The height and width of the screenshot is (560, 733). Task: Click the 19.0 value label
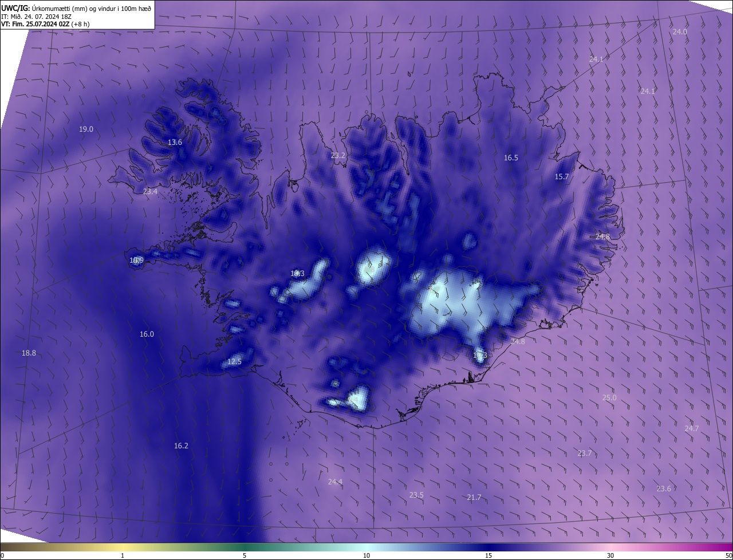click(86, 129)
